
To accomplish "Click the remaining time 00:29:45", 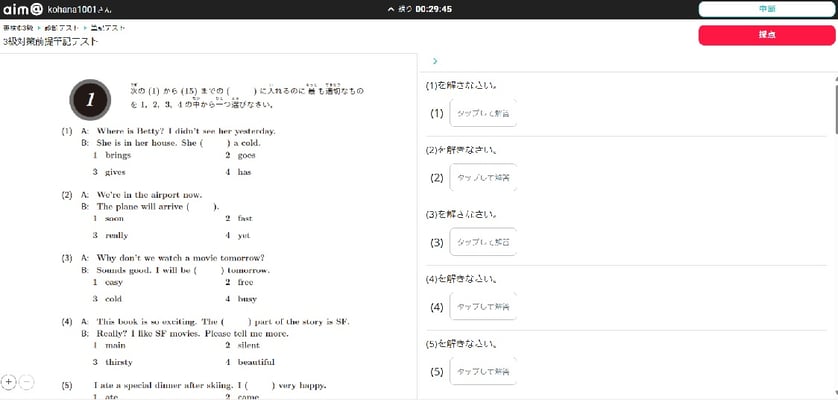I will [x=433, y=9].
